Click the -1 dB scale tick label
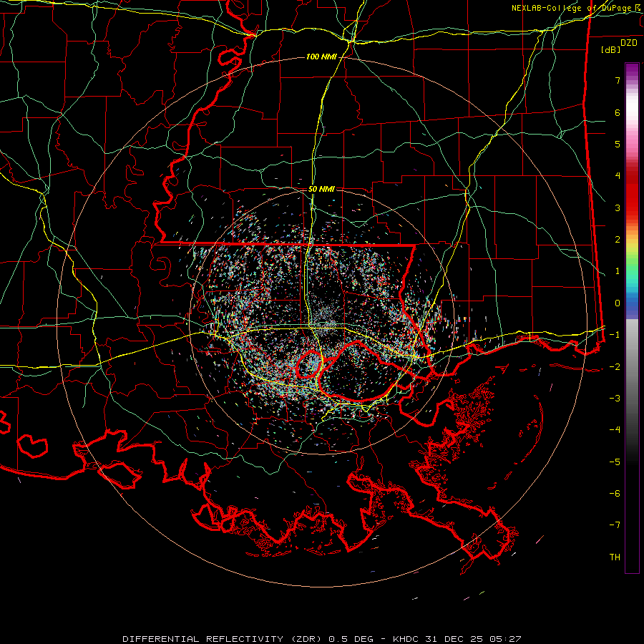Viewport: 644px width, 644px height. click(x=615, y=335)
